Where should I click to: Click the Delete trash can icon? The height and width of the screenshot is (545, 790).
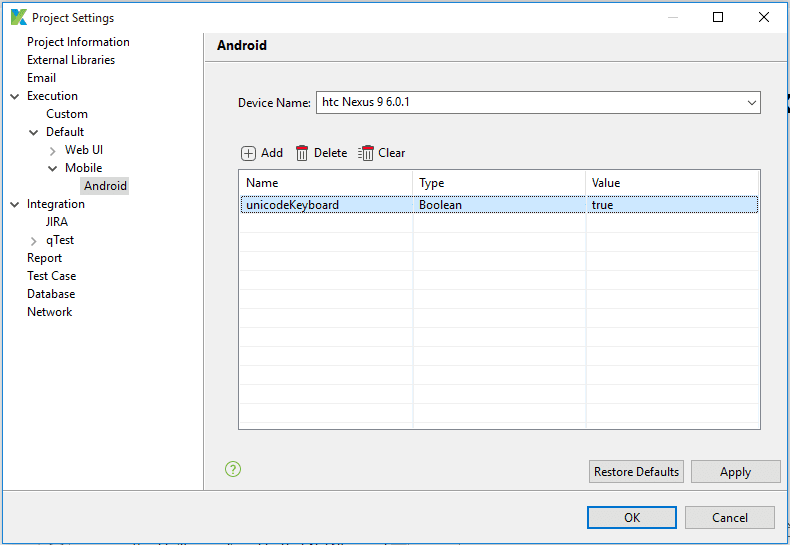(302, 153)
